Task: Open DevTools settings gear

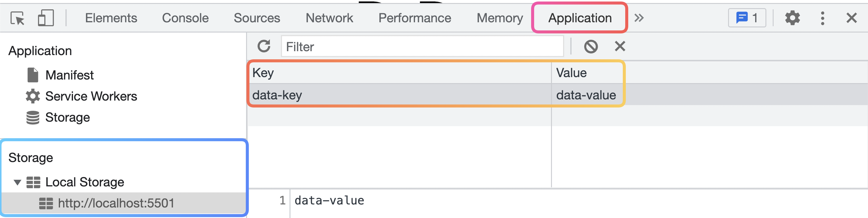Action: pyautogui.click(x=792, y=18)
